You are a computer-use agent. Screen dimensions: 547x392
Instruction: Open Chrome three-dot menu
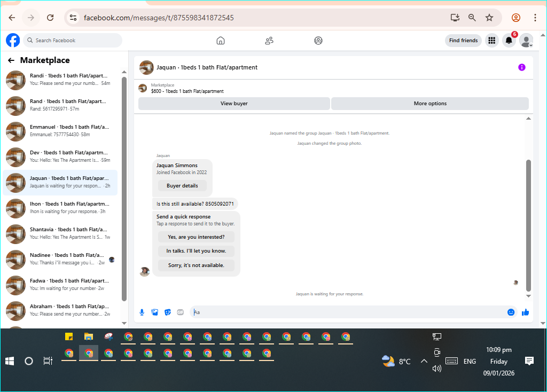(x=535, y=18)
